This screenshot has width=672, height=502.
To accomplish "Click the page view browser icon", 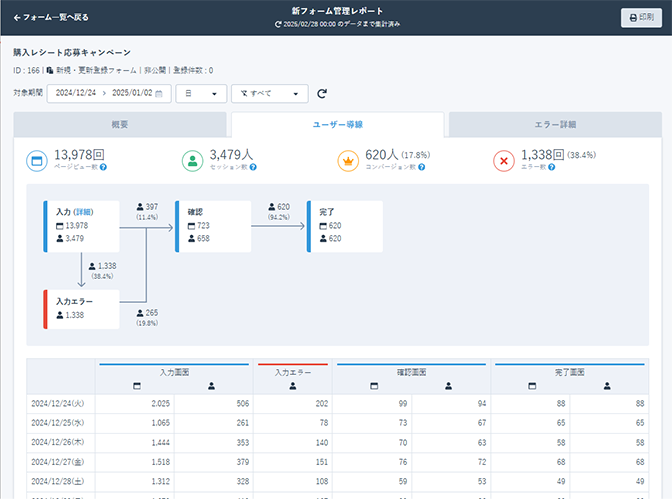I will 37,161.
